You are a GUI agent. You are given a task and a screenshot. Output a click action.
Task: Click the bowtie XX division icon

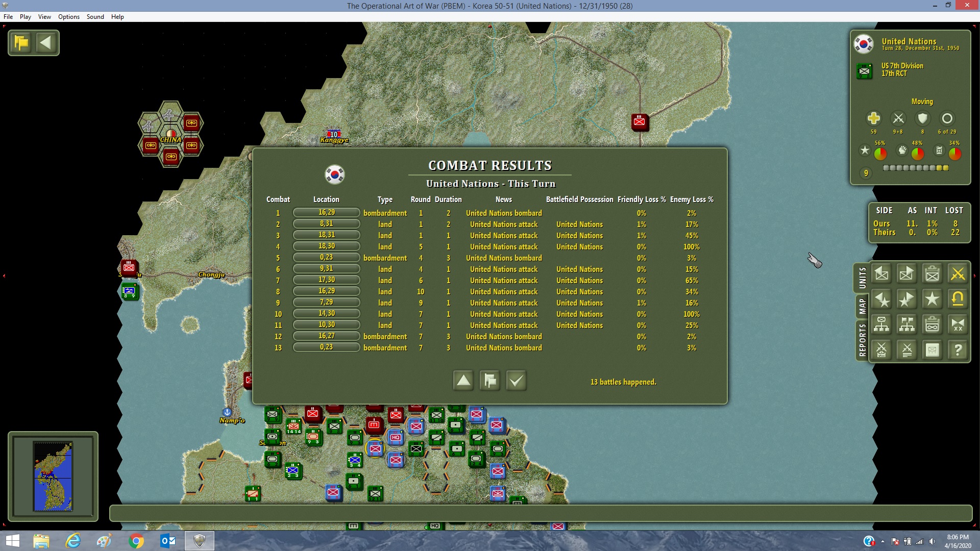(958, 324)
